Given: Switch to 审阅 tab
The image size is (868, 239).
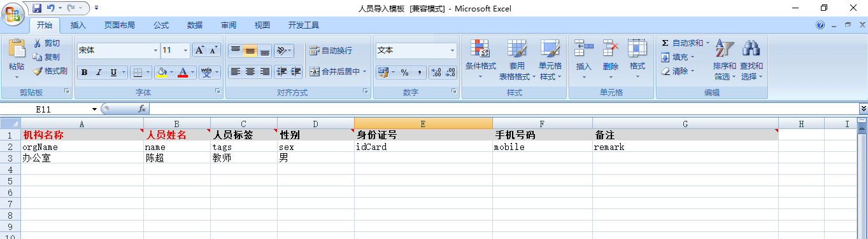Looking at the screenshot, I should [x=229, y=25].
